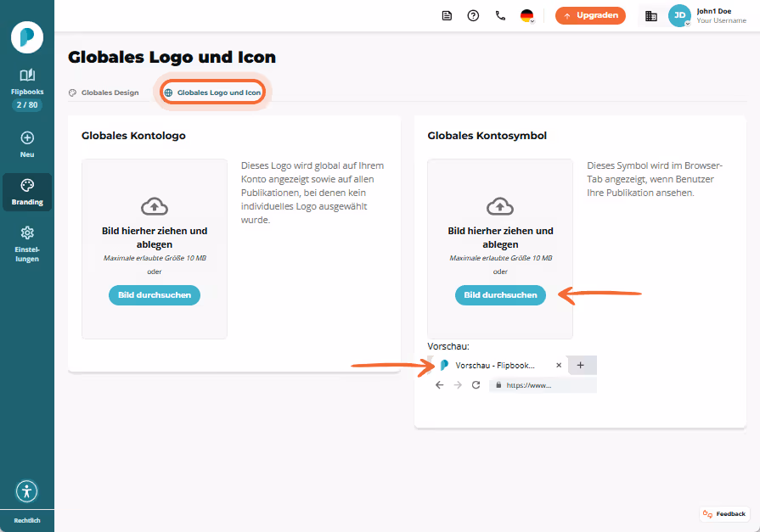Open the German flag language dropdown
The image size is (760, 532).
pyautogui.click(x=527, y=16)
